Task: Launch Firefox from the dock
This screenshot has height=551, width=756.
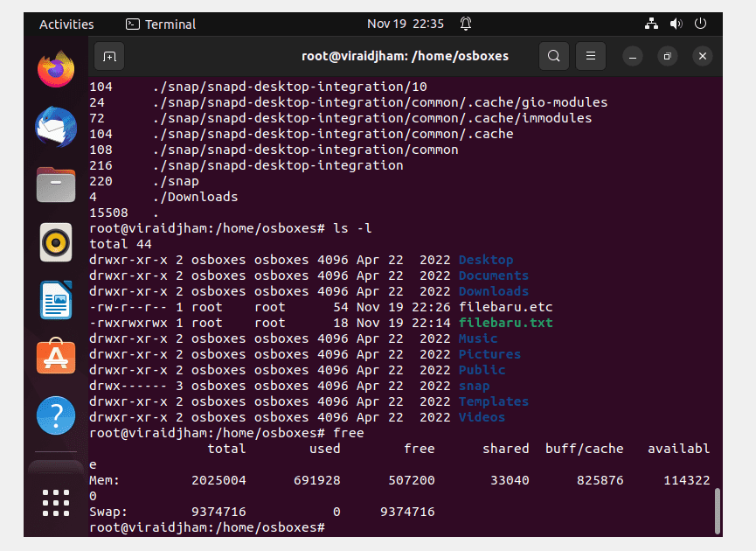Action: point(56,69)
